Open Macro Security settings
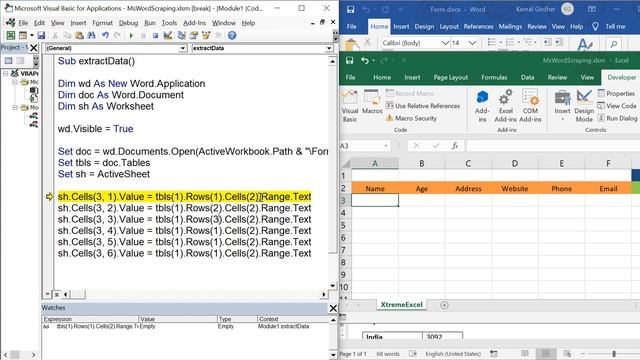Viewport: 640px width, 360px height. click(x=411, y=118)
